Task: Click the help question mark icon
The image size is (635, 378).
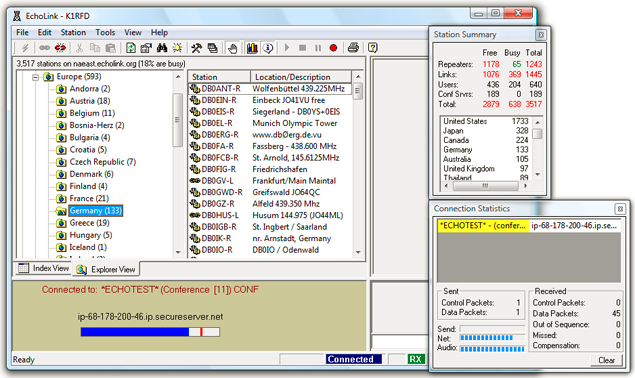Action: click(x=373, y=48)
